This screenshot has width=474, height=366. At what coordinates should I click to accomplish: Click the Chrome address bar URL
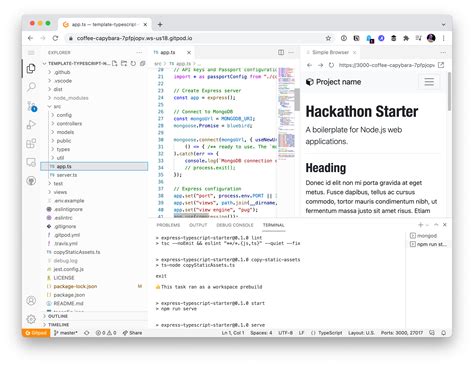pos(134,38)
